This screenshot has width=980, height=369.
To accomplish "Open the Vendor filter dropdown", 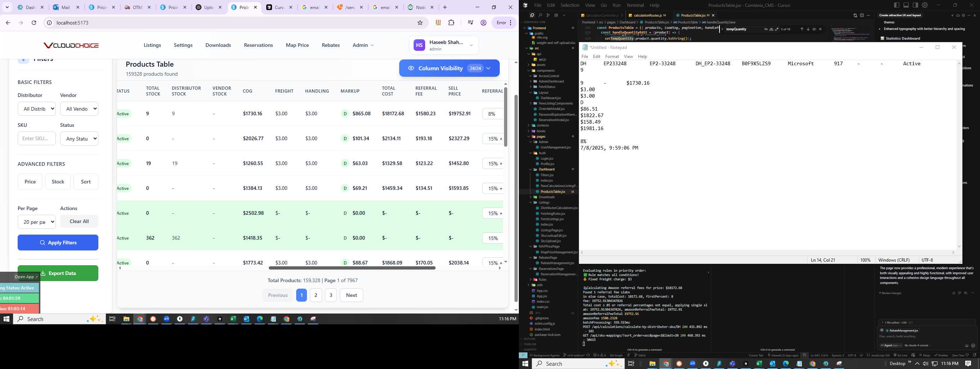I will tap(79, 109).
